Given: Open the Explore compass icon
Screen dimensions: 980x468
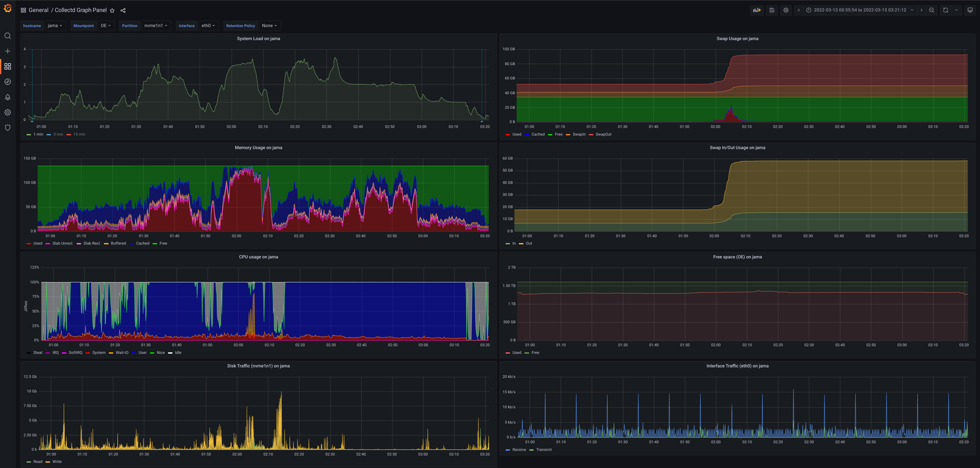Looking at the screenshot, I should click(8, 82).
